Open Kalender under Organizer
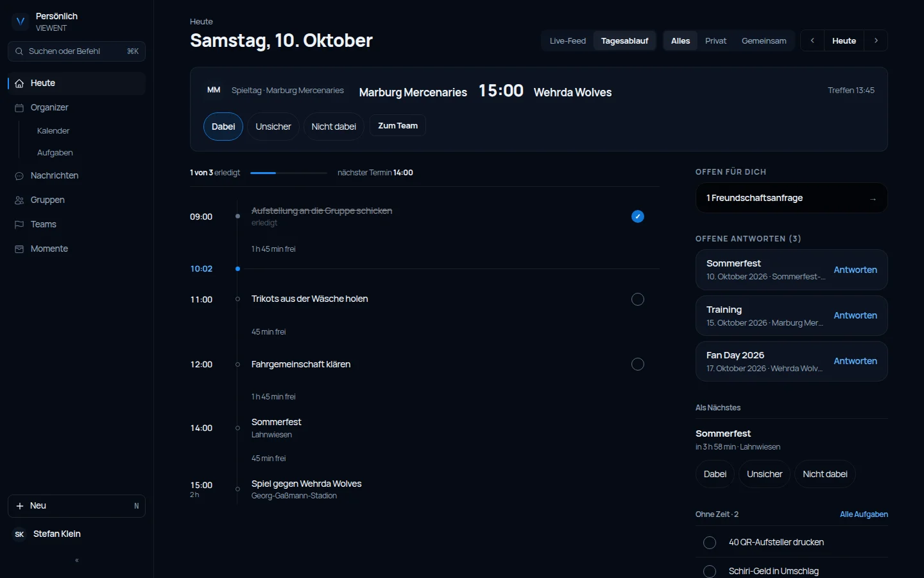Screen dimensions: 924x578 coord(53,131)
